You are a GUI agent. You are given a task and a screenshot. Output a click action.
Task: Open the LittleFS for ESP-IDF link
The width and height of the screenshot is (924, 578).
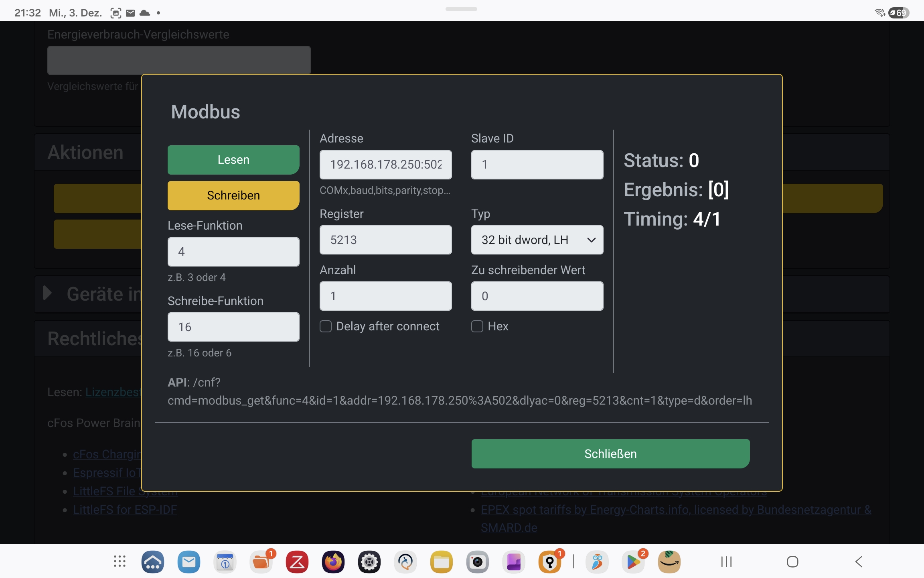click(125, 509)
